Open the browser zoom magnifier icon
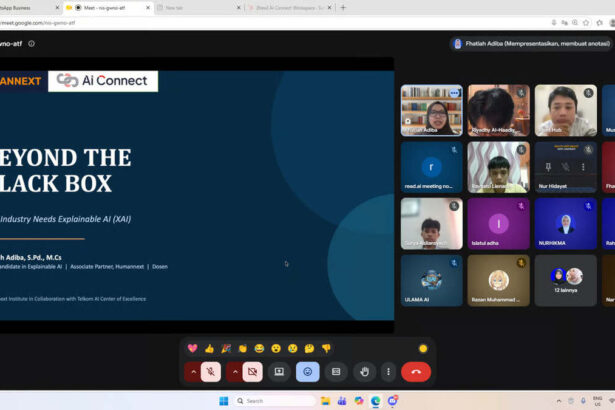 (x=575, y=23)
